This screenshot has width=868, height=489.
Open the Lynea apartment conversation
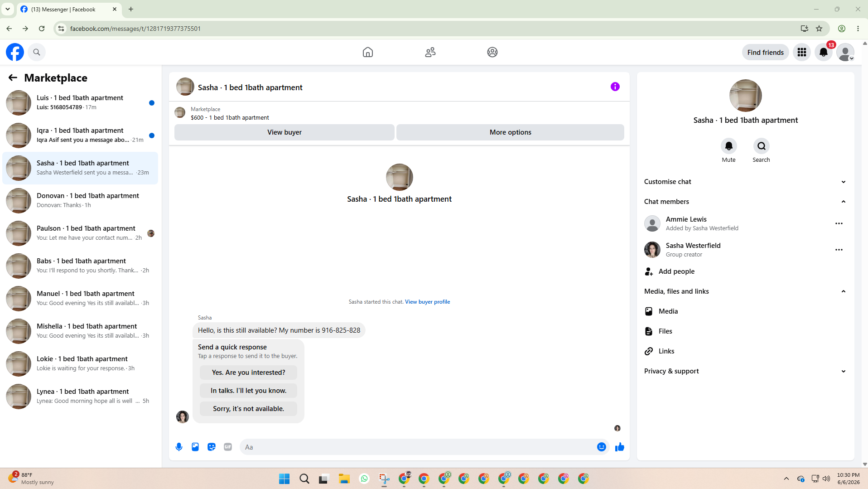[x=81, y=397]
